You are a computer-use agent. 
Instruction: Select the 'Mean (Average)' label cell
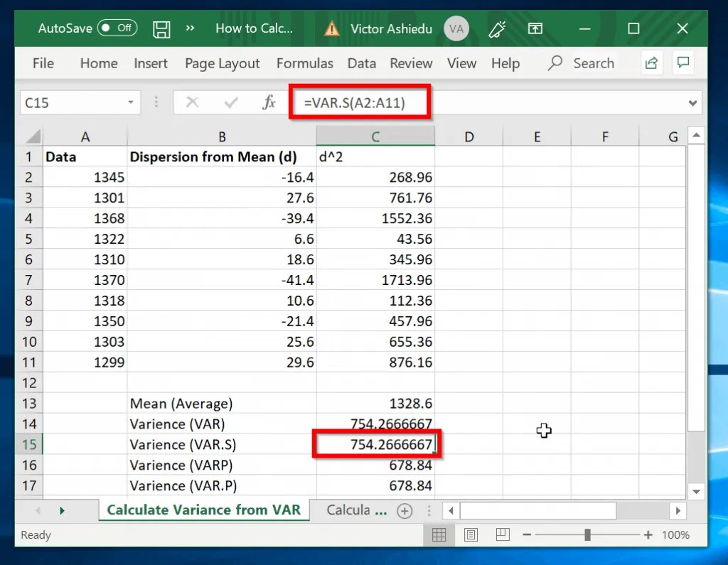pos(222,404)
